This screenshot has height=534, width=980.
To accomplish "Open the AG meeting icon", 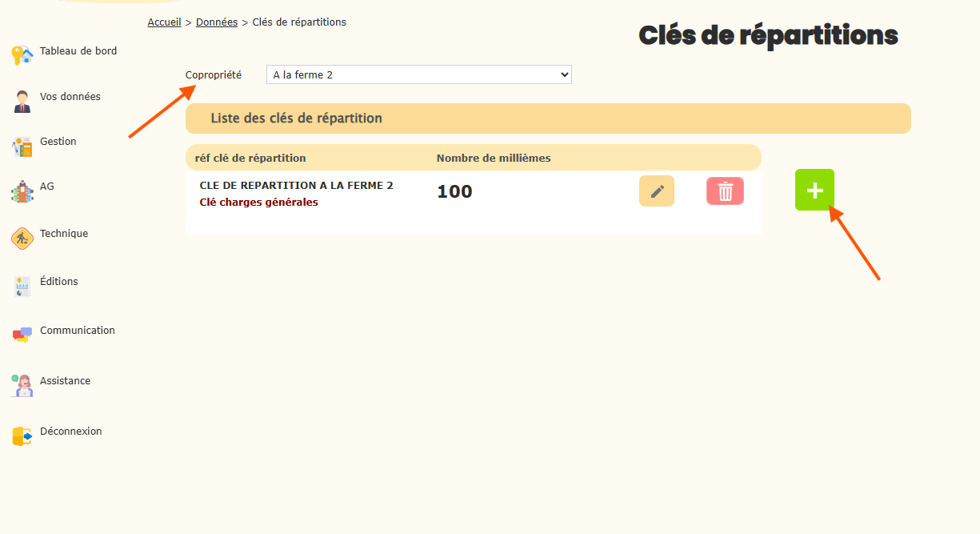I will tap(22, 191).
